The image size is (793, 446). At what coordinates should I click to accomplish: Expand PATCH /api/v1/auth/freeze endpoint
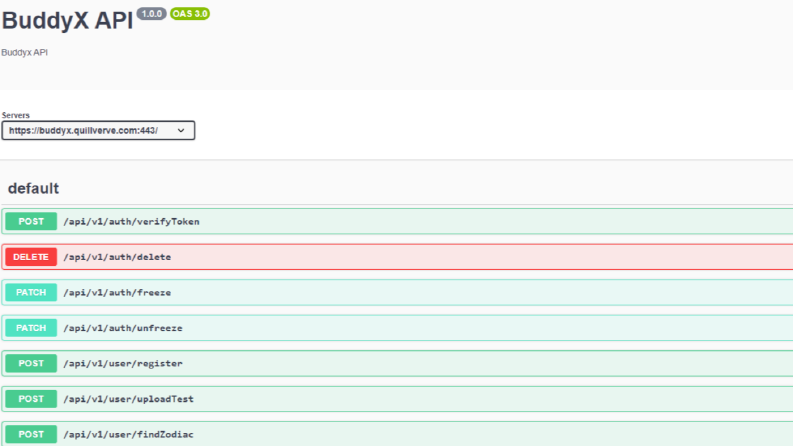pos(397,292)
